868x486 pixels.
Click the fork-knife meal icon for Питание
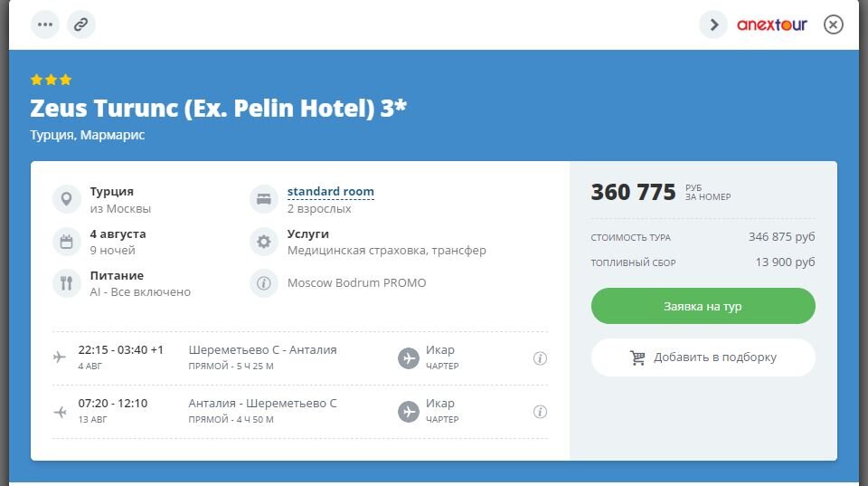pos(66,282)
